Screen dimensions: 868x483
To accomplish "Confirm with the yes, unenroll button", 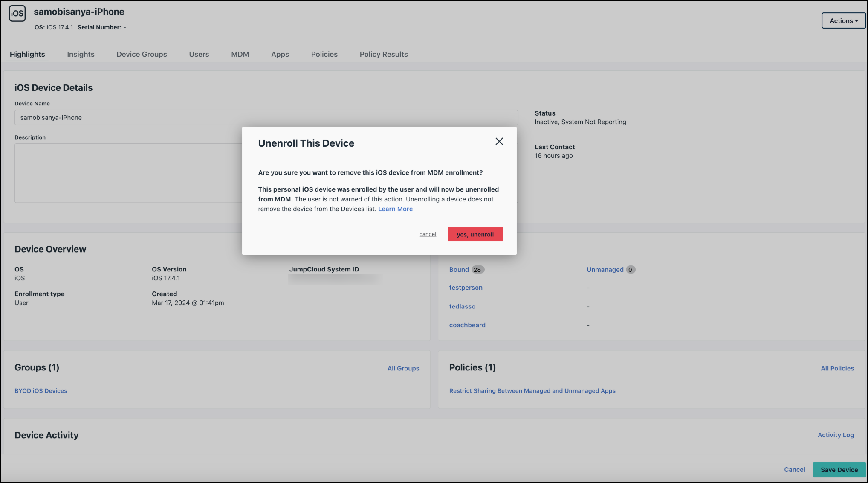I will click(x=475, y=234).
